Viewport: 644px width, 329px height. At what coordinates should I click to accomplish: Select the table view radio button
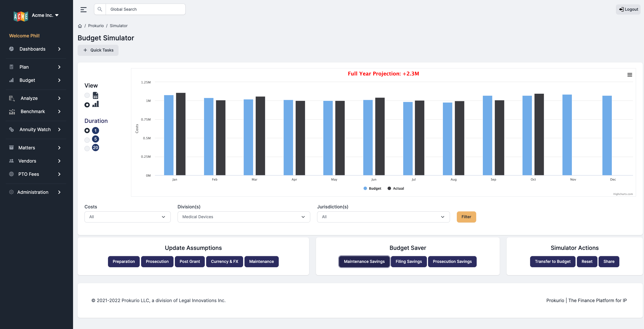point(87,95)
